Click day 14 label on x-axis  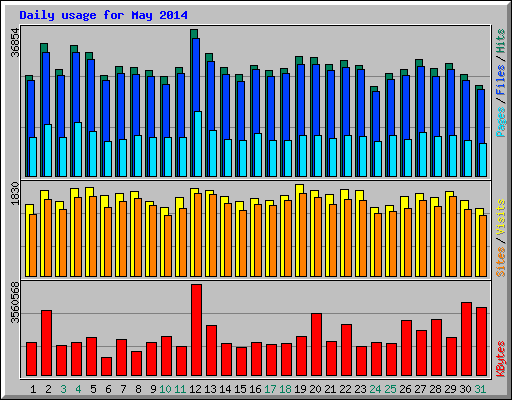pyautogui.click(x=225, y=389)
